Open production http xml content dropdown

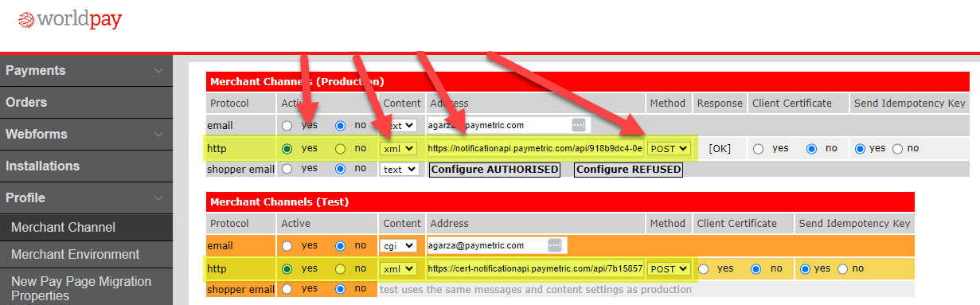coord(398,148)
